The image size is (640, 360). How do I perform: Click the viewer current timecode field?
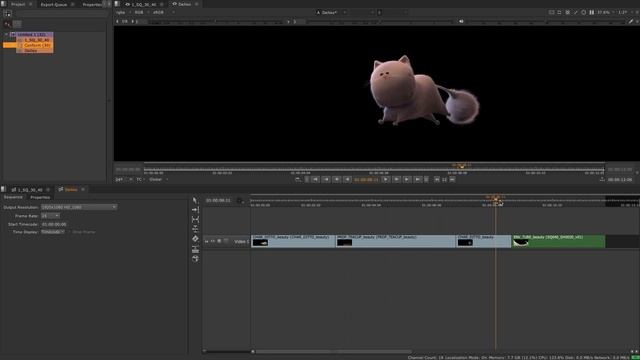[x=366, y=180]
